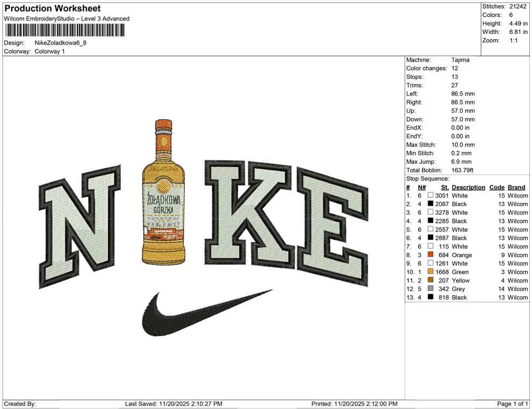Select the black swatch on stop row 2
Screen dimensions: 532x409
tap(430, 204)
